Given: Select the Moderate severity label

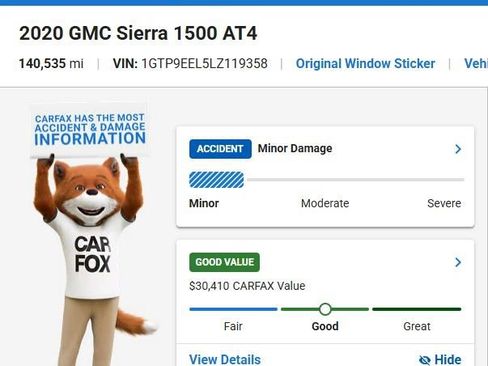Looking at the screenshot, I should coord(325,203).
